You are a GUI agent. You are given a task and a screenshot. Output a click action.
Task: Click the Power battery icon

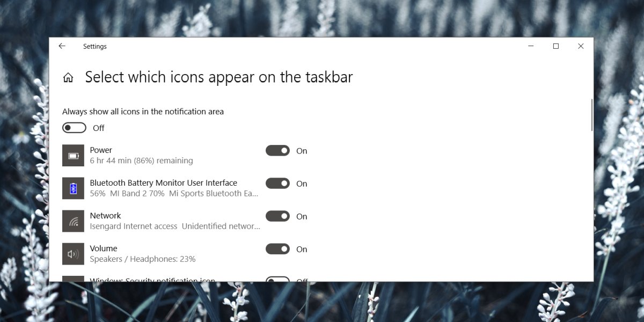tap(74, 155)
